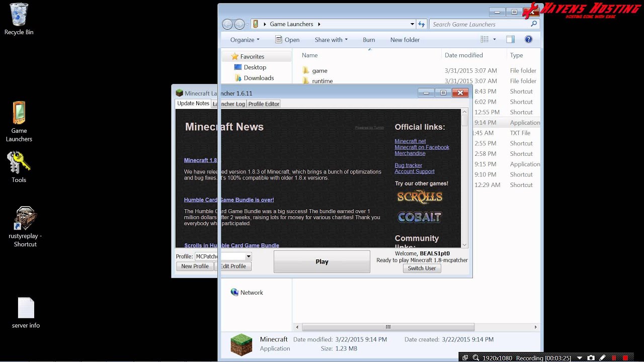644x362 pixels.
Task: Open the recorder dropdown triangle
Action: click(580, 358)
